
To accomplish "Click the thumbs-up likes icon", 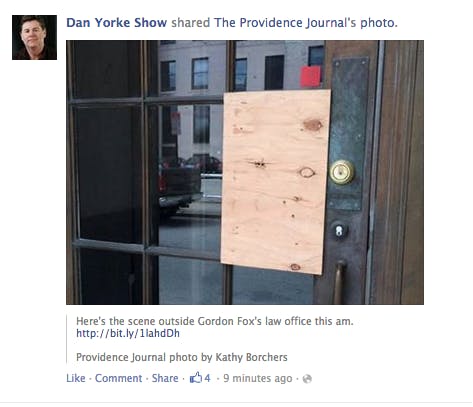I will [x=196, y=378].
